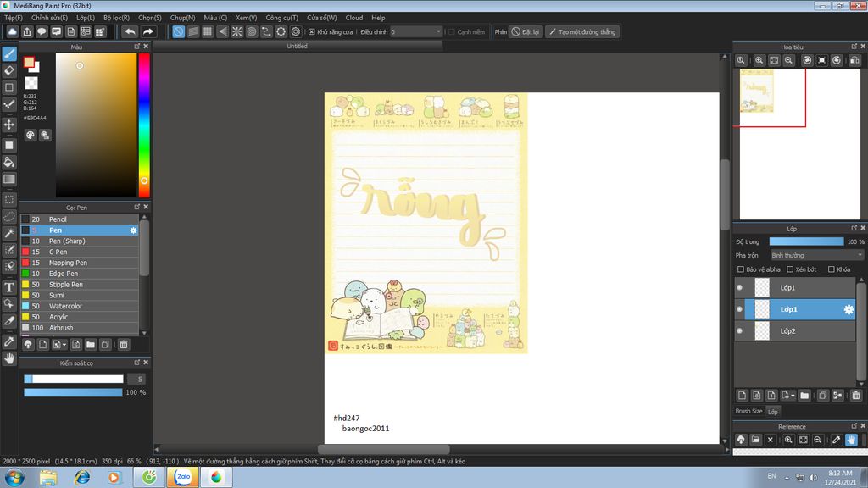868x488 pixels.
Task: Select the Hand tool in left toolbar
Action: [9, 358]
